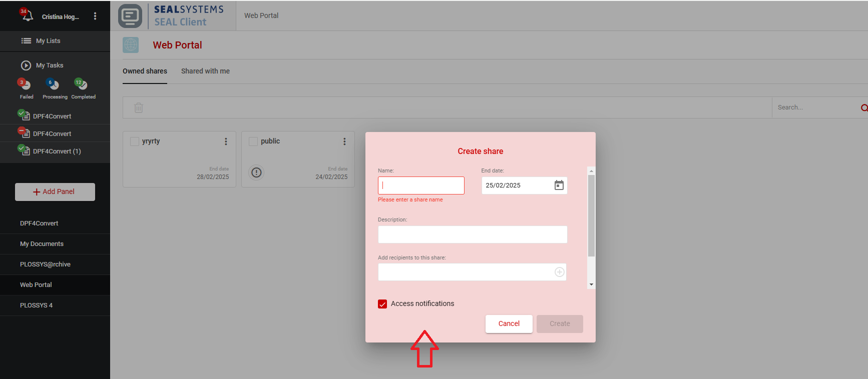The width and height of the screenshot is (868, 379).
Task: Open the calendar picker for End date
Action: (559, 185)
